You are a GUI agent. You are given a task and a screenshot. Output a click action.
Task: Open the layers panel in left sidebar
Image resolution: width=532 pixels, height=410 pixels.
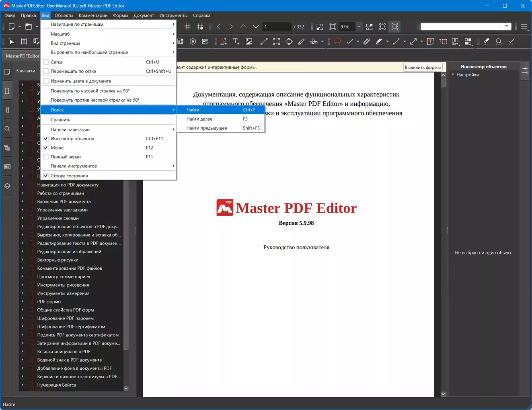point(7,186)
